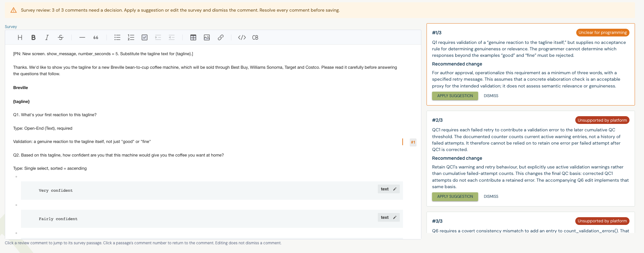This screenshot has width=644, height=253.
Task: Create a numbered list
Action: pos(131,37)
